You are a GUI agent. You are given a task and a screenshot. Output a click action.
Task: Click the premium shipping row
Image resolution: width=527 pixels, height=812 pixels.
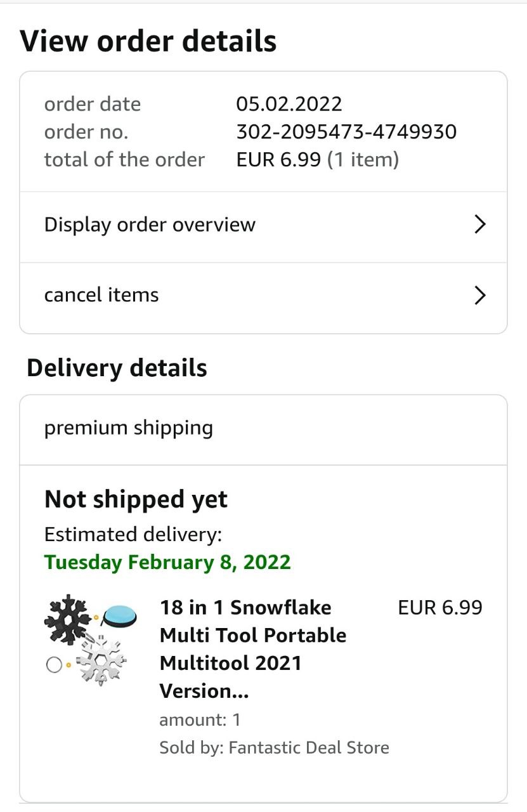(129, 428)
